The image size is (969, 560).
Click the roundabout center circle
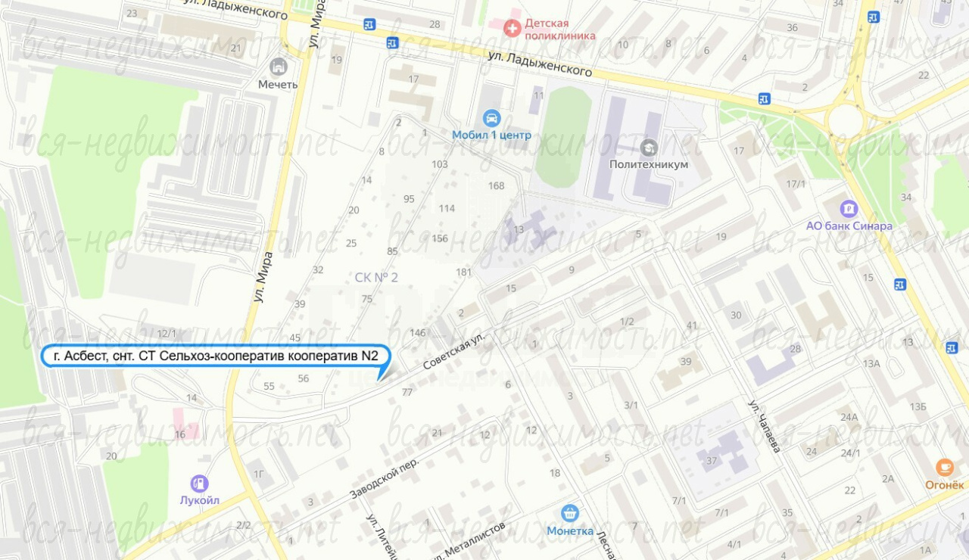point(846,120)
